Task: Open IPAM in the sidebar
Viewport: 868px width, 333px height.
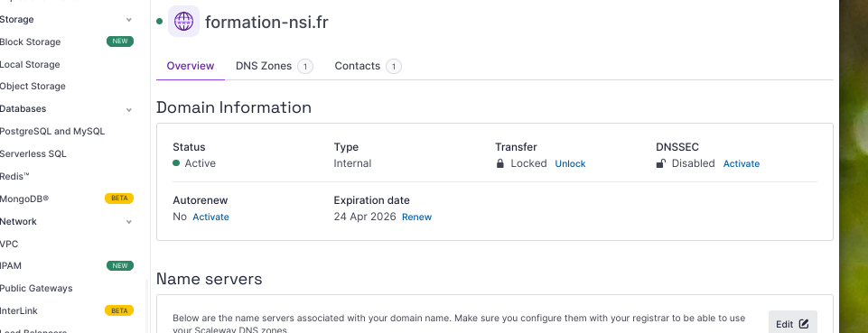Action: coord(11,266)
